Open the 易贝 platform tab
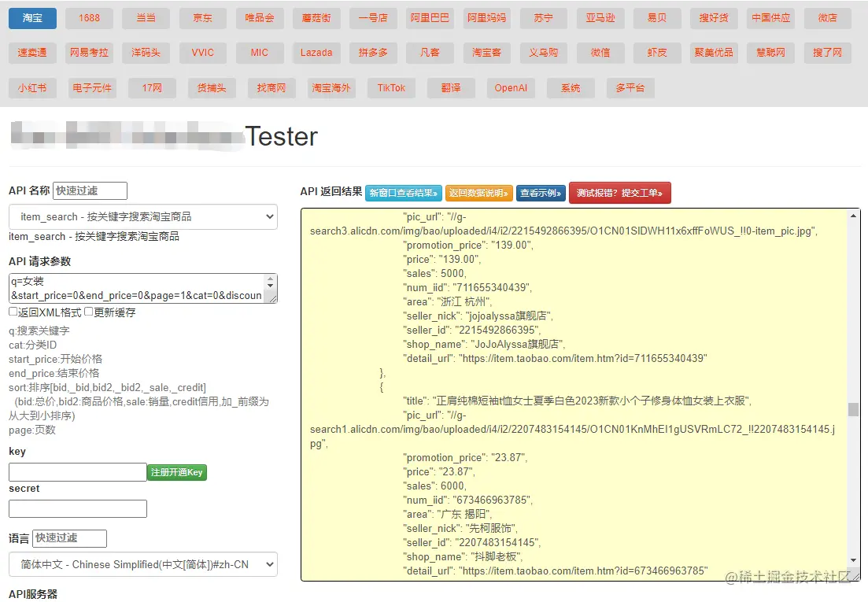This screenshot has width=868, height=602. (657, 18)
